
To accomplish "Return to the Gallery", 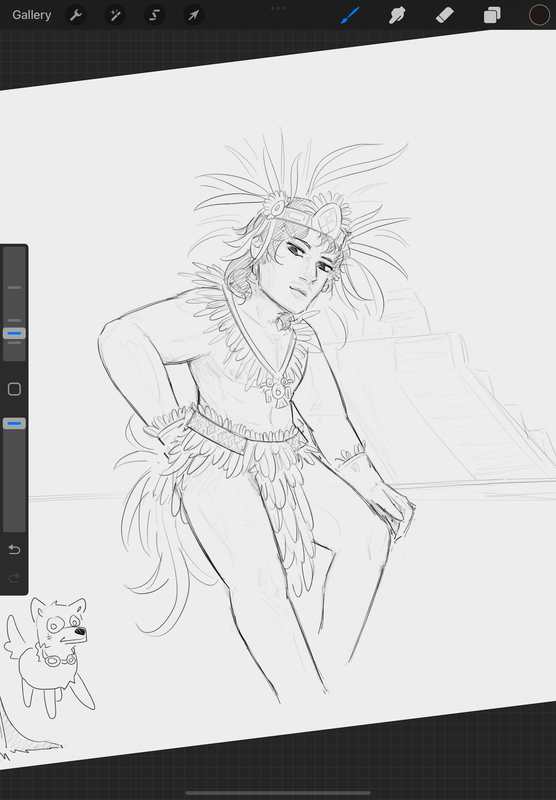I will pos(32,15).
